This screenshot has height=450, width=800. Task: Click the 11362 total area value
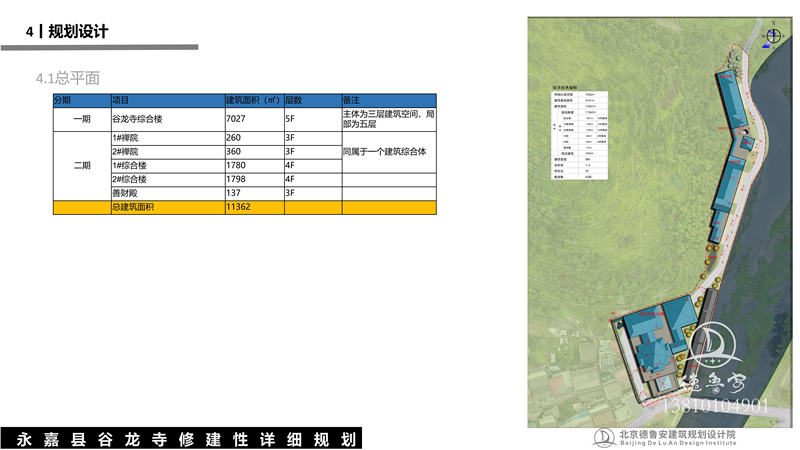click(253, 207)
